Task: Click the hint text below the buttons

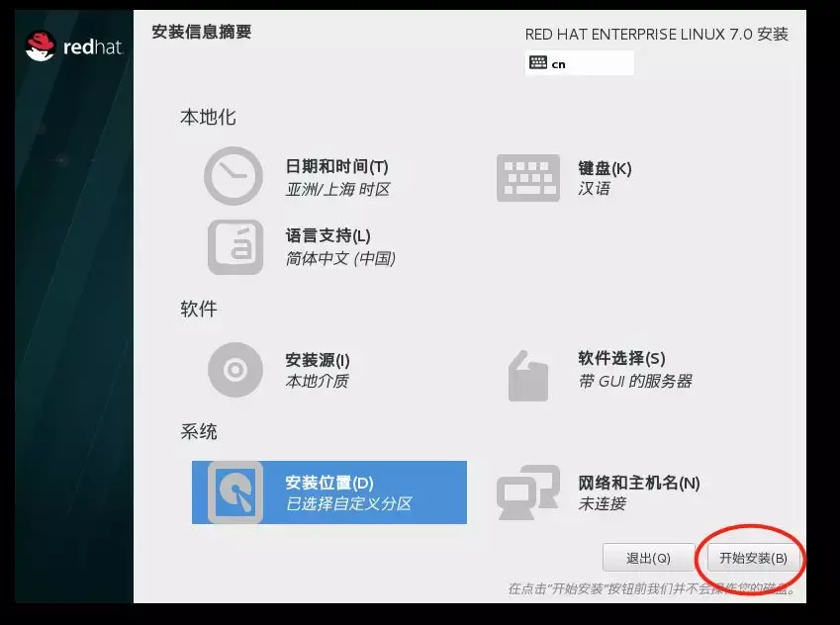Action: (652, 589)
